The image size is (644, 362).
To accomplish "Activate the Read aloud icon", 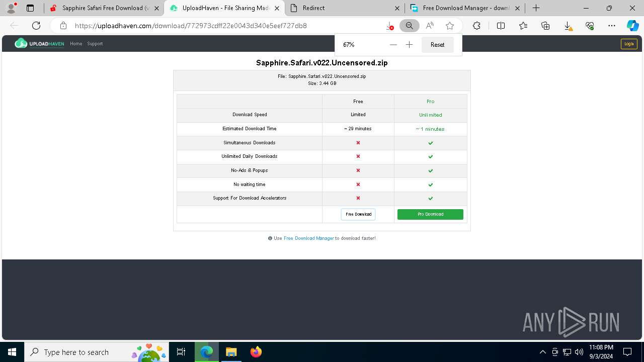I will 430,26.
